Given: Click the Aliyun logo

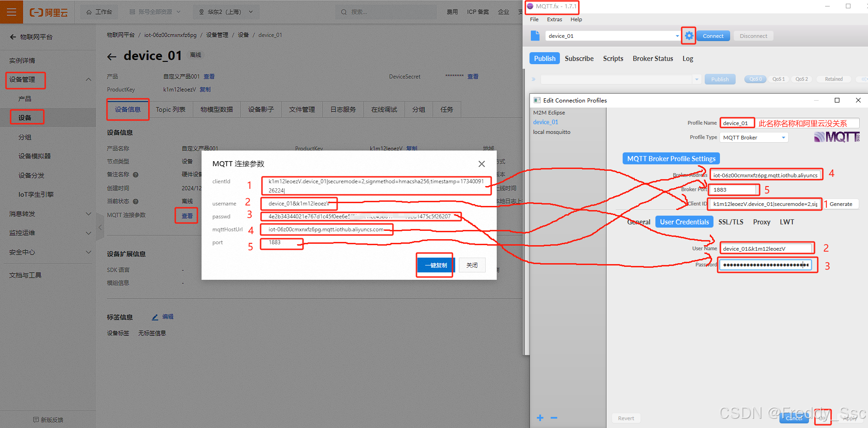Looking at the screenshot, I should (48, 12).
